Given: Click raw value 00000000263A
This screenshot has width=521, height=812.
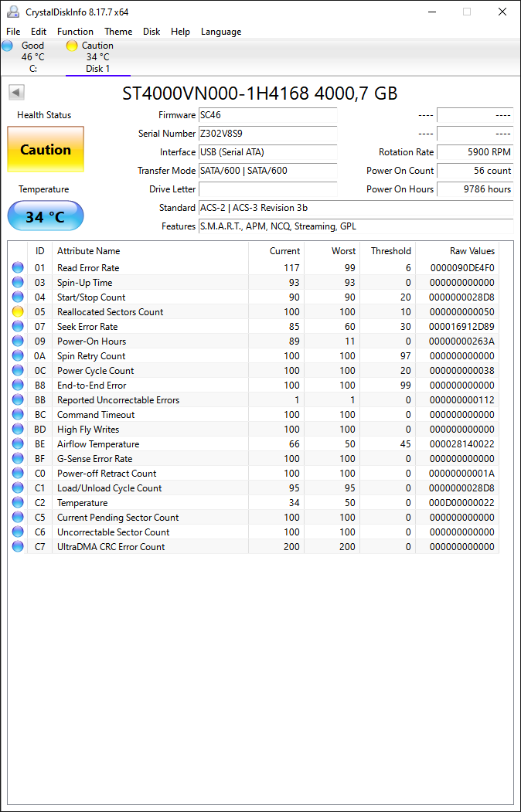Looking at the screenshot, I should pos(462,341).
